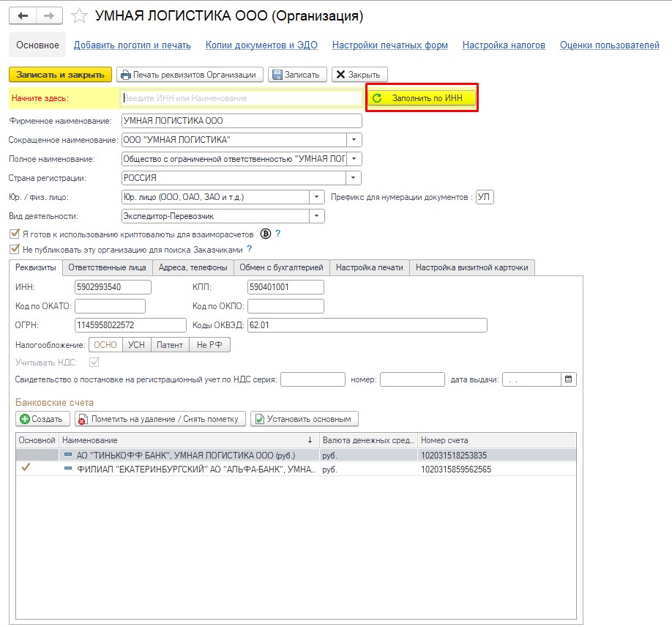Click the КПП field with 590401001
This screenshot has width=672, height=627.
pyautogui.click(x=286, y=287)
